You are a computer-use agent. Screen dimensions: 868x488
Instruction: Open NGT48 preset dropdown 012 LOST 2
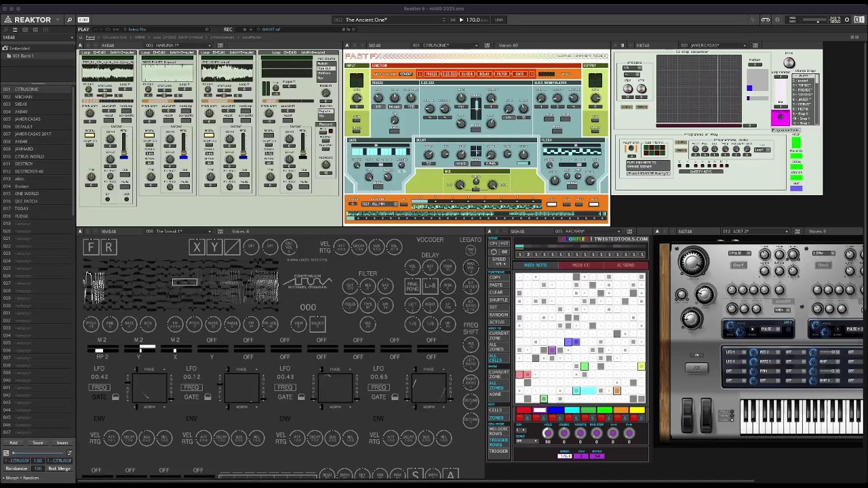coord(754,232)
